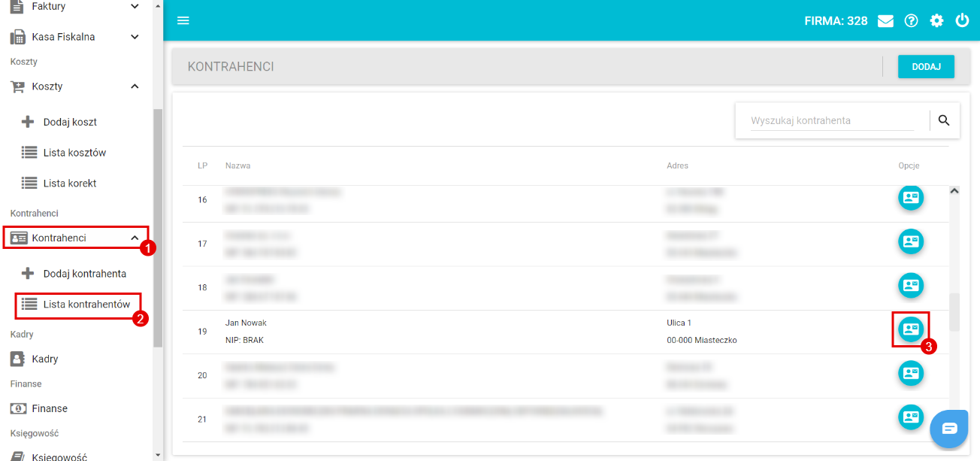Click the KONTRAHENCI page title
980x461 pixels.
pos(231,67)
